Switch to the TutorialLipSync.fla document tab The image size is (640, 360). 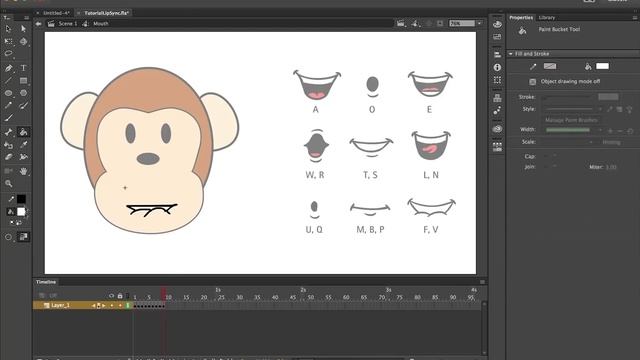[107, 13]
